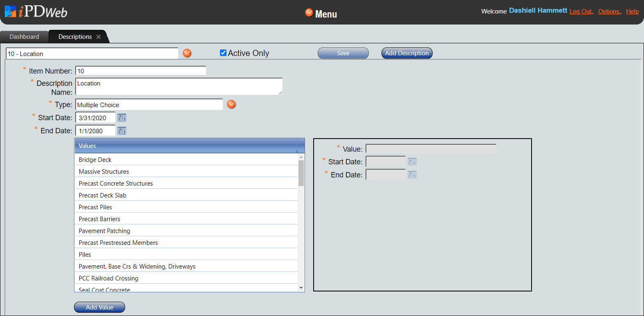Screen dimensions: 644x316
Task: Click the Value panel End Date calendar icon
Action: click(x=412, y=175)
